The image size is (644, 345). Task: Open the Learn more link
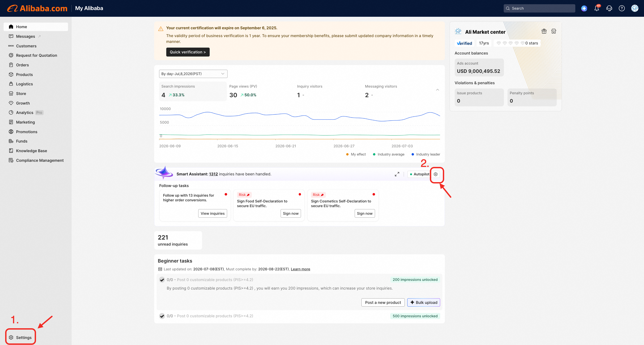(301, 269)
